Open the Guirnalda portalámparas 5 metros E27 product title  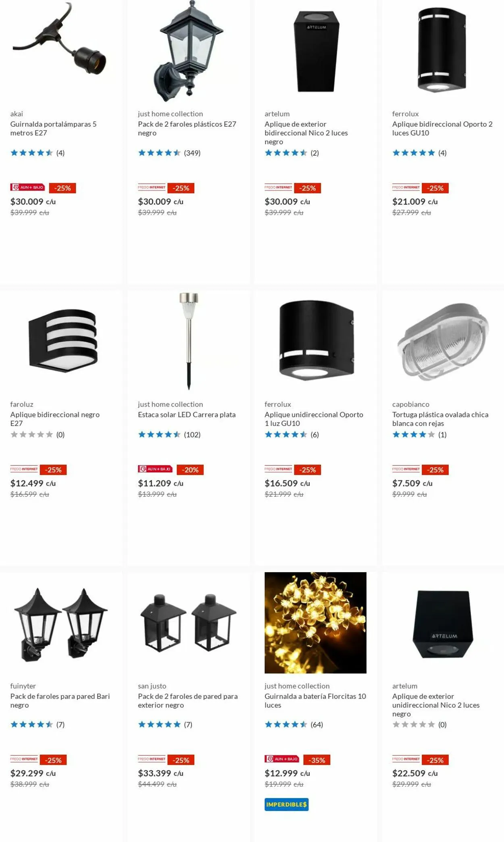tap(53, 129)
